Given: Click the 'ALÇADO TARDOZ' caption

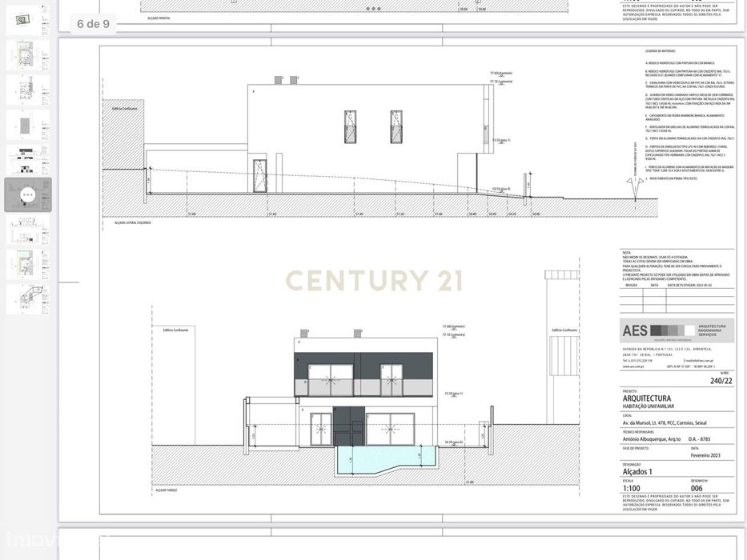Looking at the screenshot, I should coord(167,490).
